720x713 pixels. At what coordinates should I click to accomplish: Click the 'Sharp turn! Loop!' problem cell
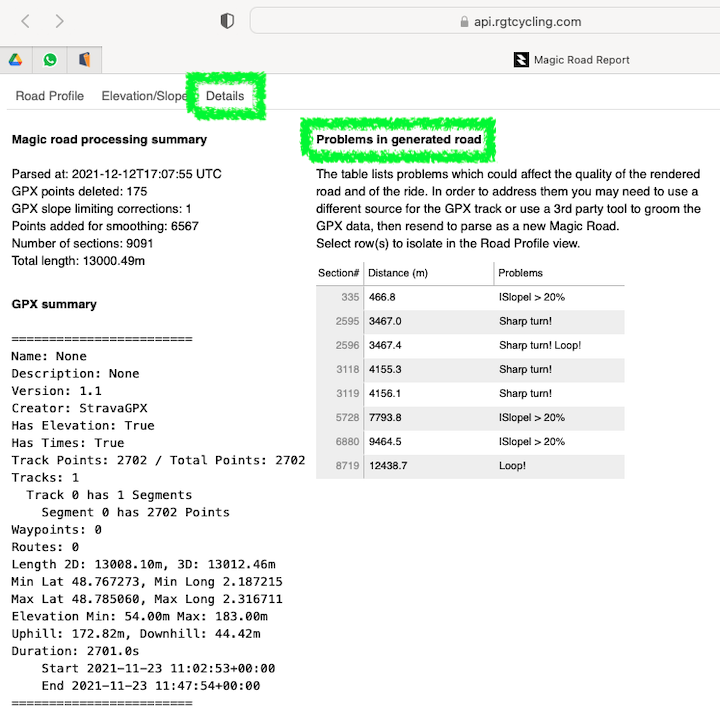pos(540,345)
